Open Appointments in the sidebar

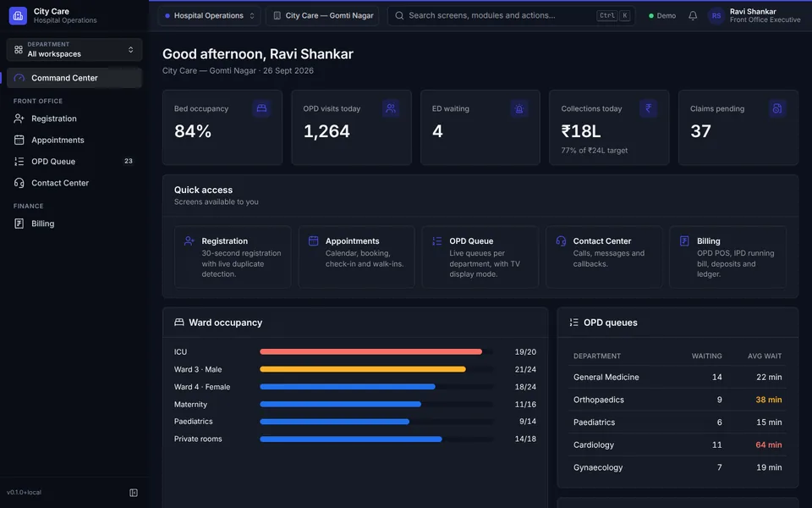74,140
